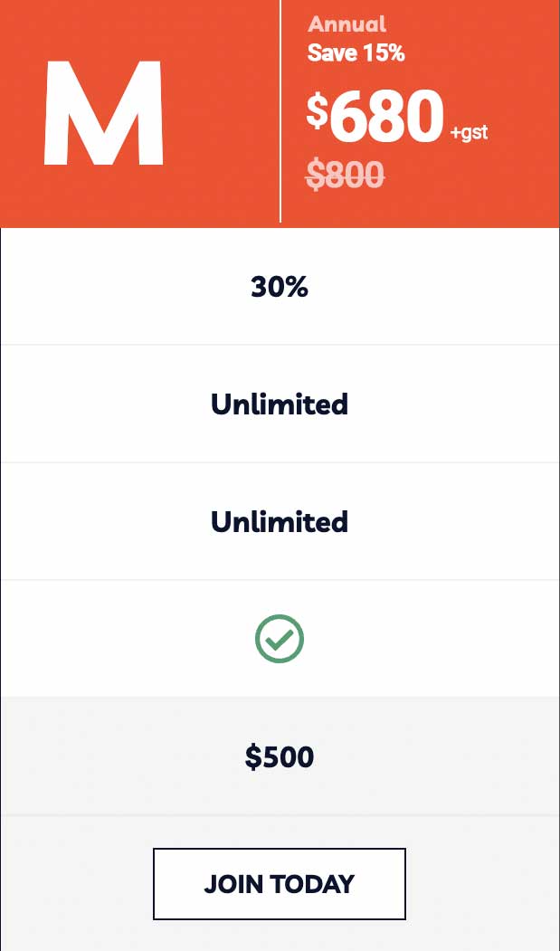Click the dollar sign before 680
The width and height of the screenshot is (560, 951).
317,110
